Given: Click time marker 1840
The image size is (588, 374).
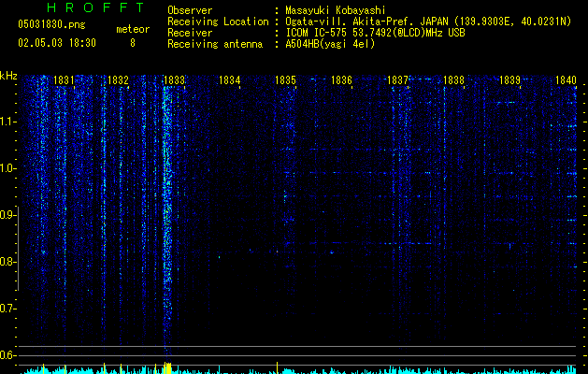Looking at the screenshot, I should 566,79.
